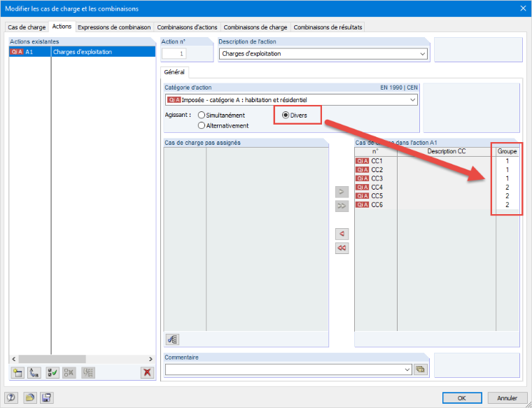Click the select-all checkmark icon
532x408 pixels.
click(x=52, y=373)
